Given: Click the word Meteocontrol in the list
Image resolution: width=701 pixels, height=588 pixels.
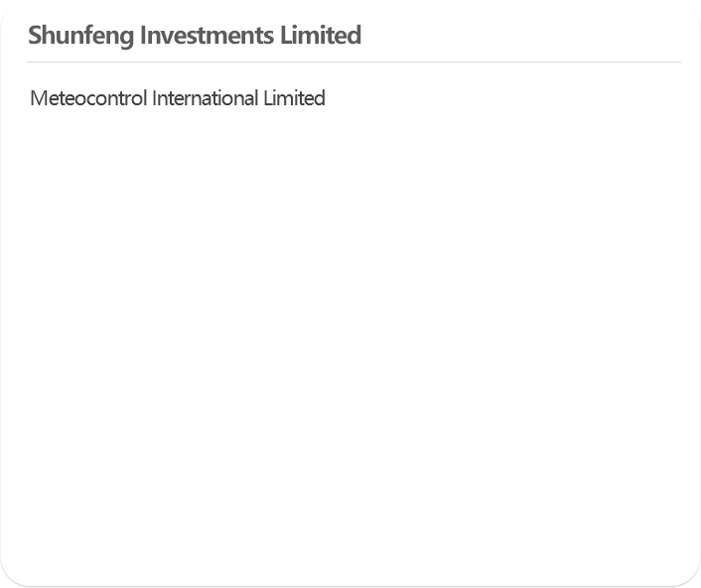Looking at the screenshot, I should tap(88, 98).
